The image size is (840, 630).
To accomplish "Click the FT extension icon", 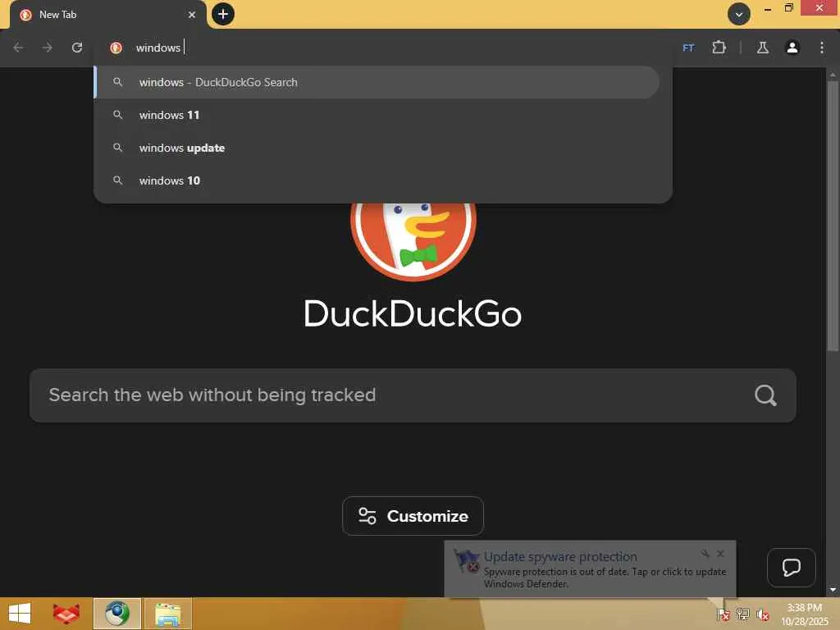I will [688, 48].
